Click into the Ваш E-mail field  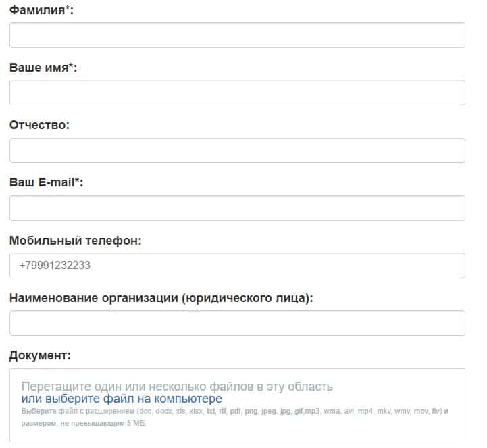click(x=237, y=208)
